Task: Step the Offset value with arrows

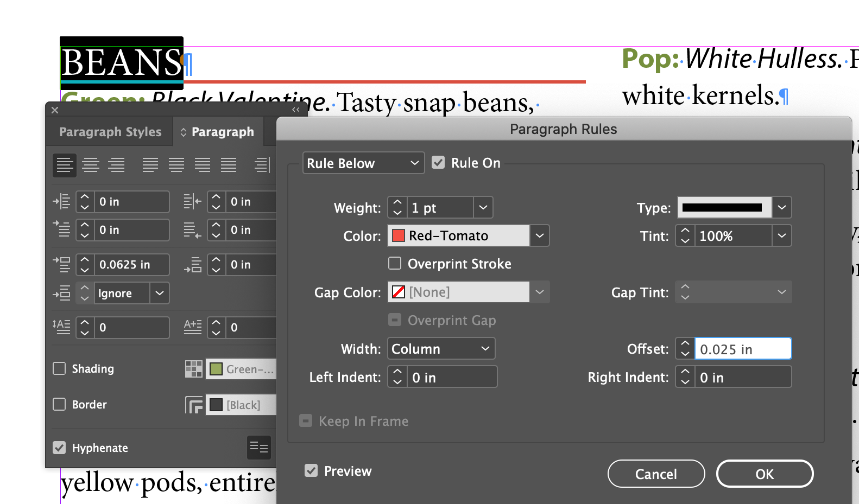Action: coord(685,348)
